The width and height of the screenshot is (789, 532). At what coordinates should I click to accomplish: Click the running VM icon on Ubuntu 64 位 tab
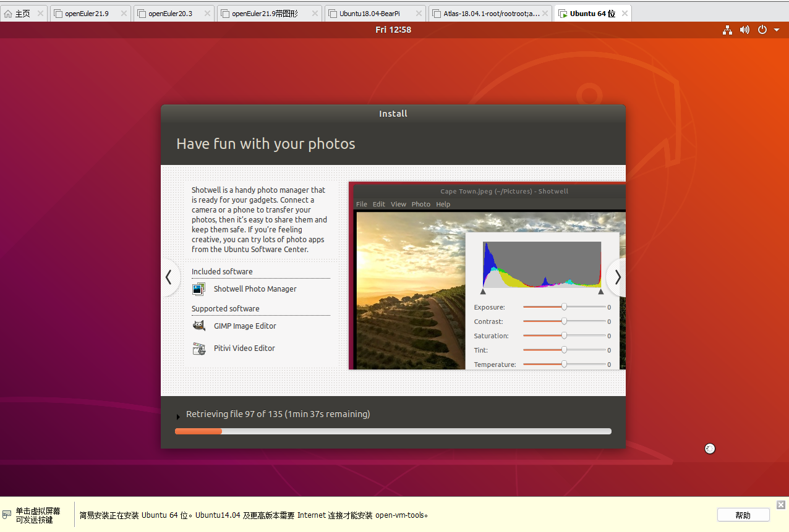tap(563, 14)
